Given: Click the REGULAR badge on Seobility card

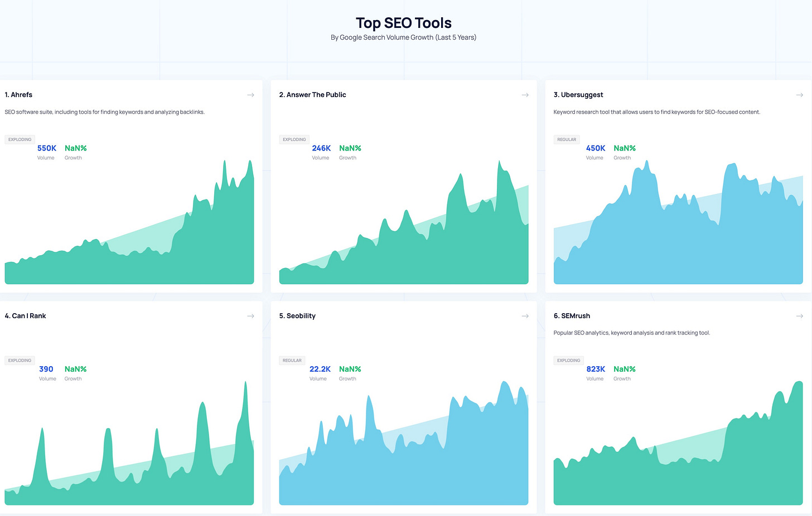Looking at the screenshot, I should tap(292, 361).
